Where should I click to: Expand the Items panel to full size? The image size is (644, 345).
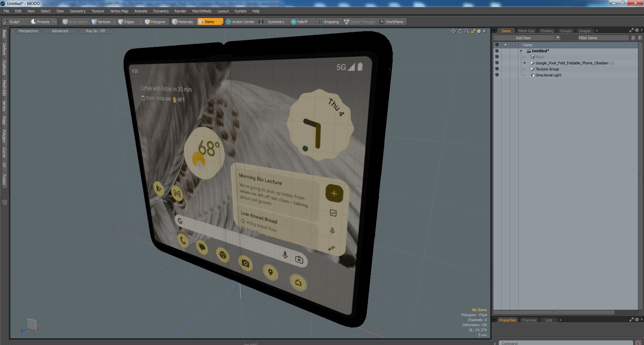pyautogui.click(x=631, y=31)
